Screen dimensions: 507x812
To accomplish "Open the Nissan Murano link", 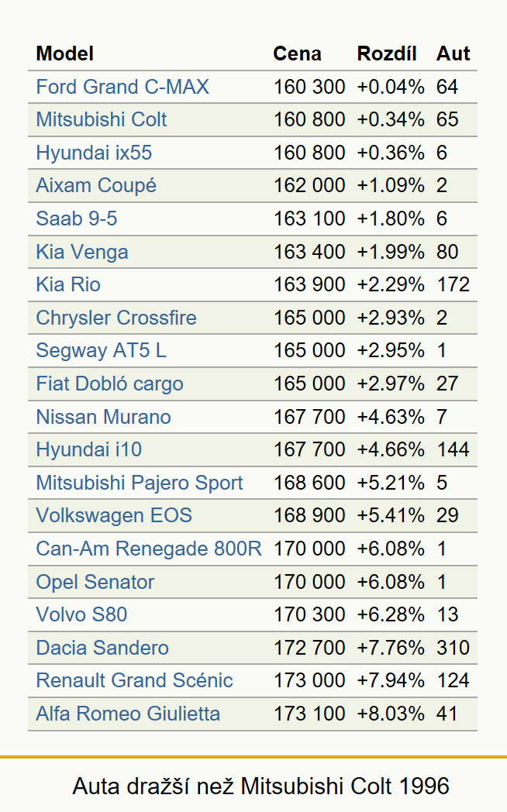I will tap(104, 417).
